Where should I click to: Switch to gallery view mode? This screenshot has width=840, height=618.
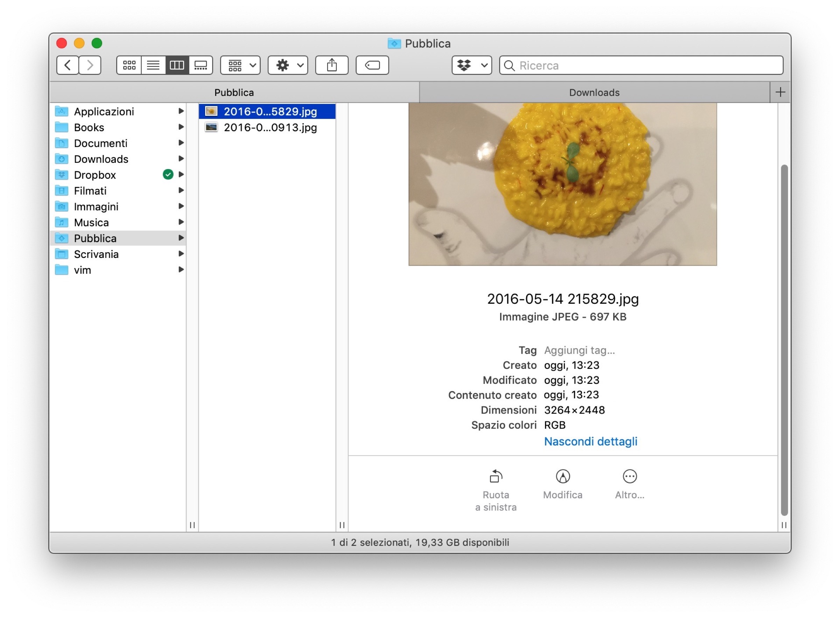coord(201,65)
